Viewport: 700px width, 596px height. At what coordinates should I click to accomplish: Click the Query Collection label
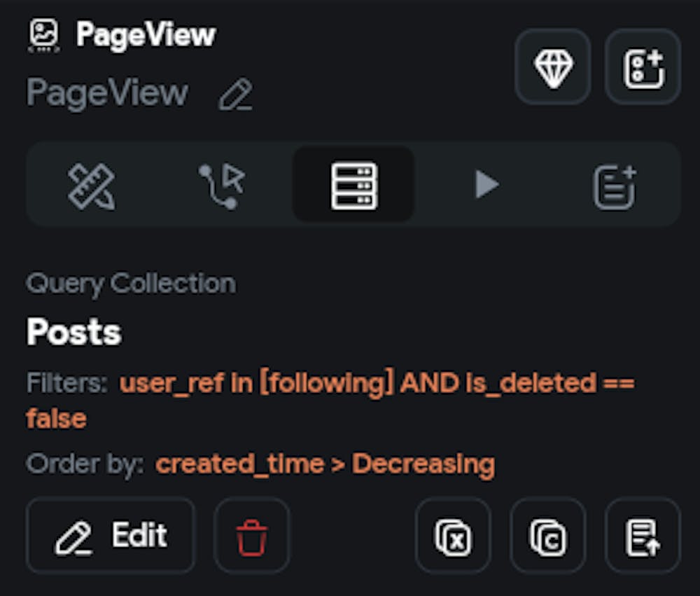pyautogui.click(x=131, y=284)
